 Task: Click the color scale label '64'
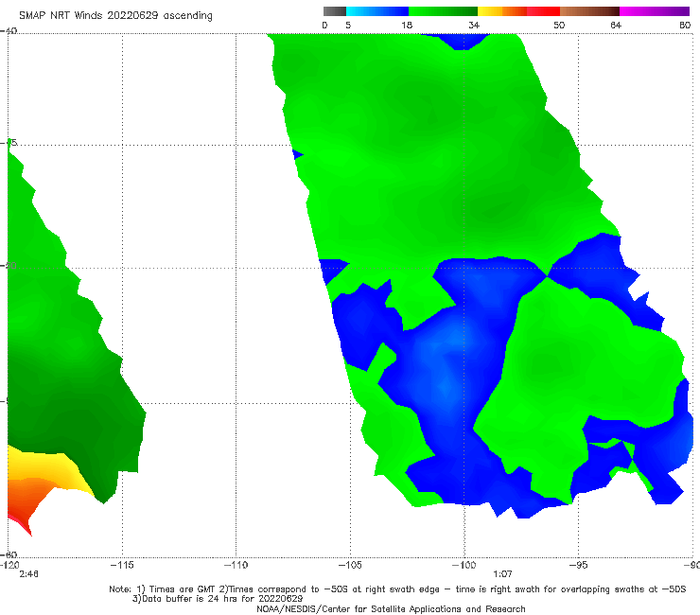point(616,25)
